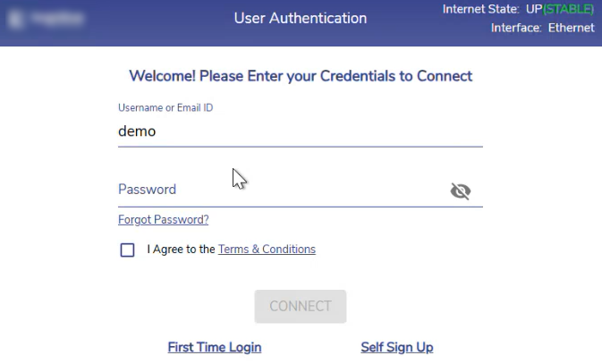The image size is (602, 364).
Task: Click the 'Username or Email ID' label
Action: point(165,108)
